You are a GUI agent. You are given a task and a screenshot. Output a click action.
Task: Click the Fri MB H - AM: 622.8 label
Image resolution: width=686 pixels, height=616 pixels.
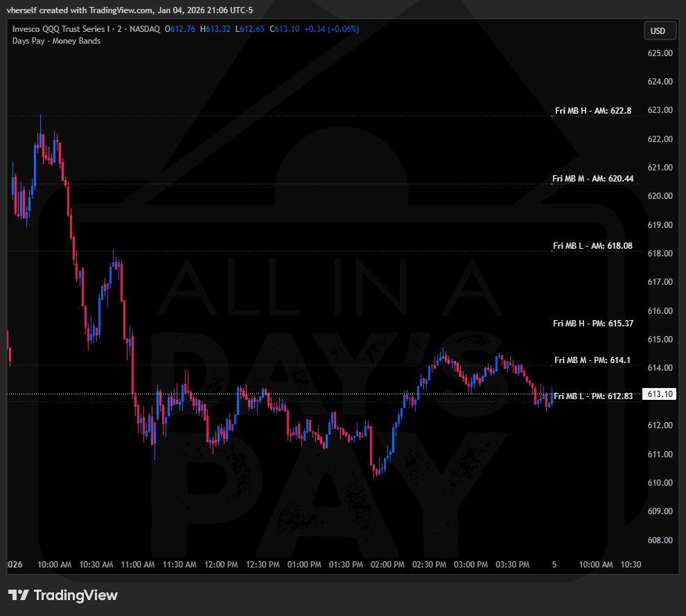593,111
